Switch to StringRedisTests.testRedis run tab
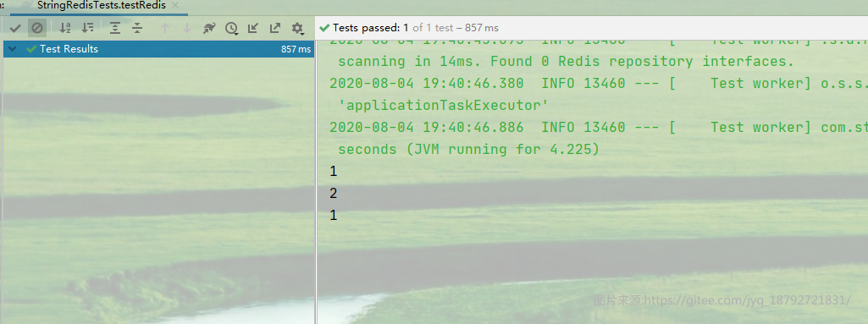Viewport: 868px width, 324px height. tap(102, 6)
